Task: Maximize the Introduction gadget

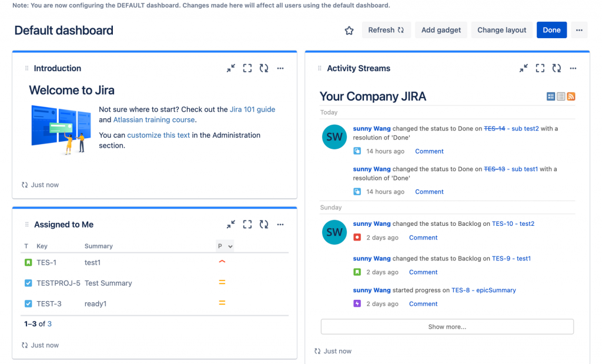Action: 248,68
